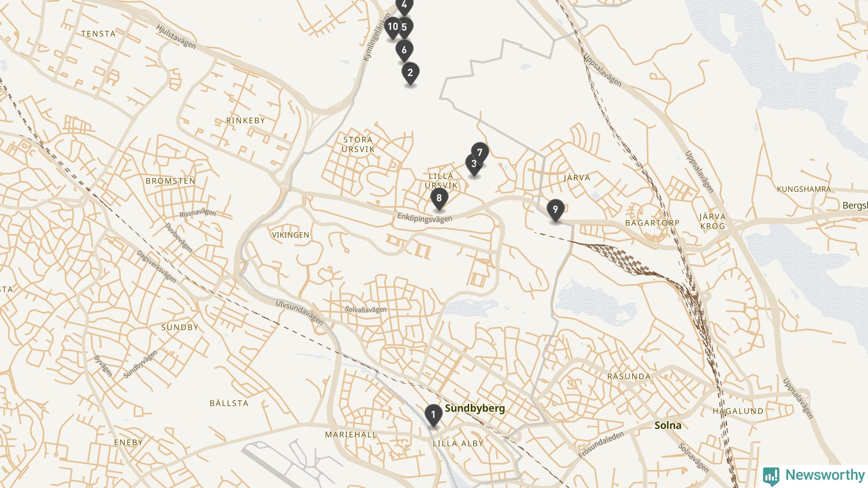The width and height of the screenshot is (868, 488).
Task: Click map marker number 6
Action: pyautogui.click(x=404, y=50)
